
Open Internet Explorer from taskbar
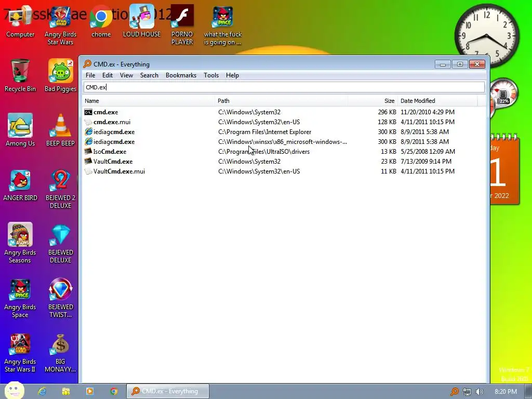coord(42,391)
